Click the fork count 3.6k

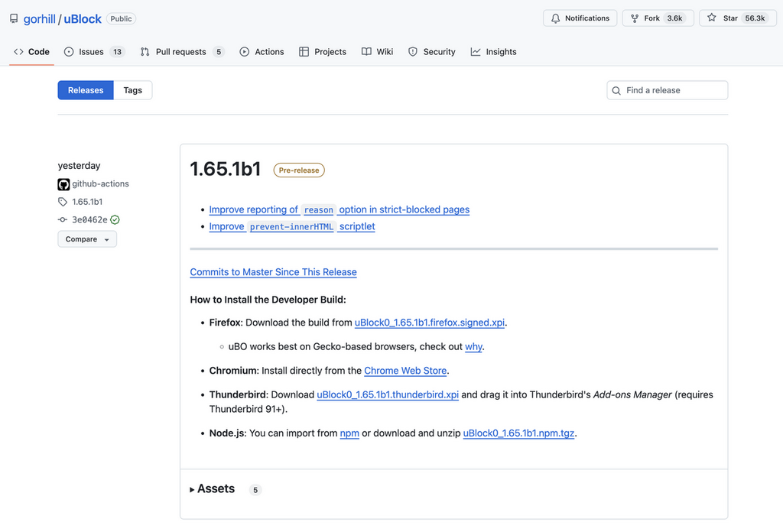coord(674,18)
